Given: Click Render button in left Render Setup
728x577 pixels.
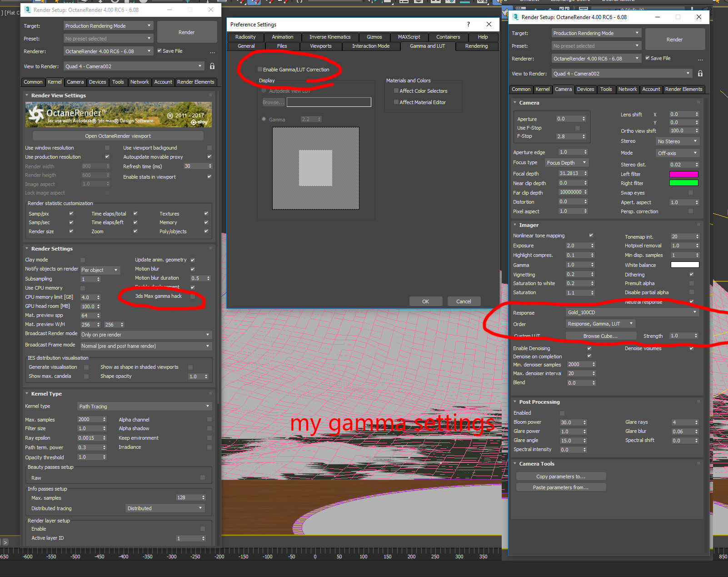Looking at the screenshot, I should tap(186, 32).
